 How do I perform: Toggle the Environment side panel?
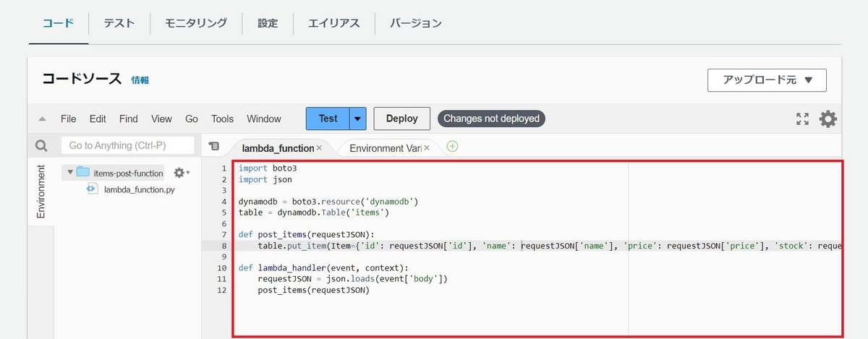(41, 192)
